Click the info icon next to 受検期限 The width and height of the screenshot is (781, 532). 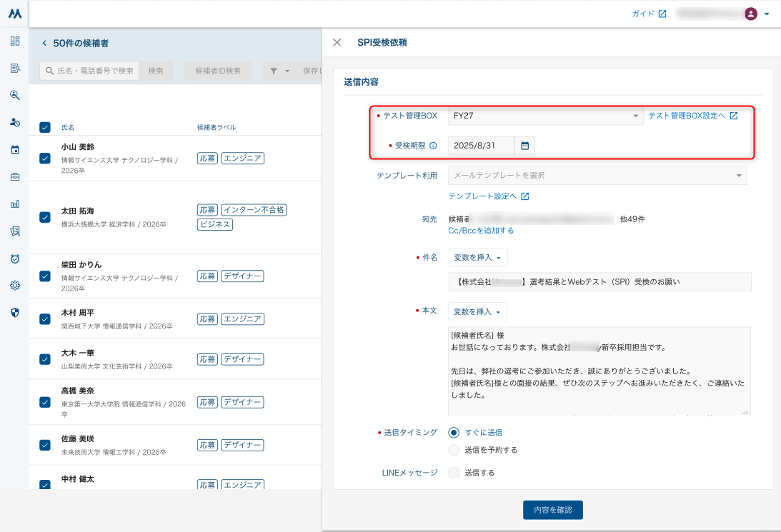pyautogui.click(x=433, y=146)
